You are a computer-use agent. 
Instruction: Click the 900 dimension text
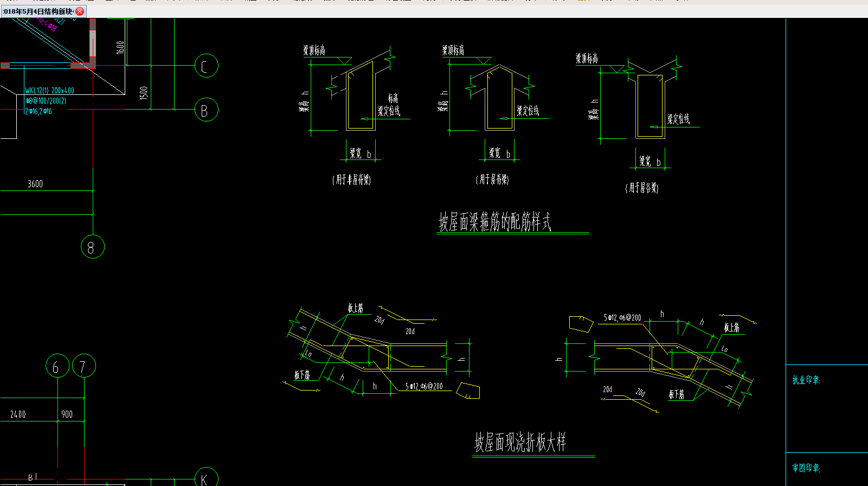coord(67,414)
